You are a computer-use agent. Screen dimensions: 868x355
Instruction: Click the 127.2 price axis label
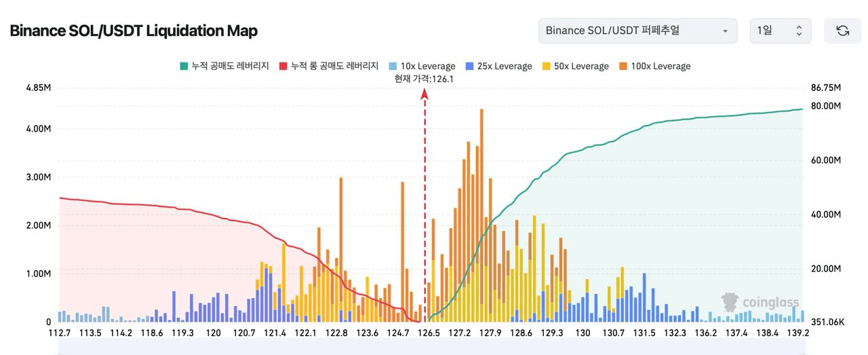point(460,333)
